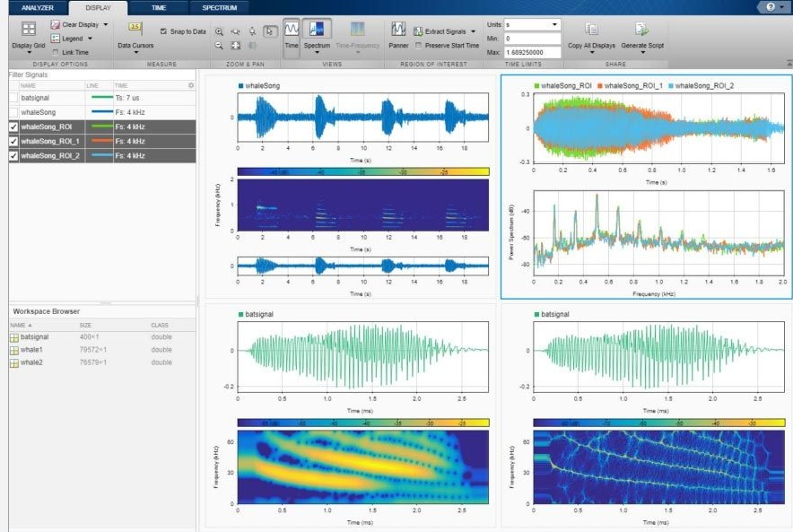Click the fit to view icon
Screen dimensions: 793x532
[x=236, y=46]
